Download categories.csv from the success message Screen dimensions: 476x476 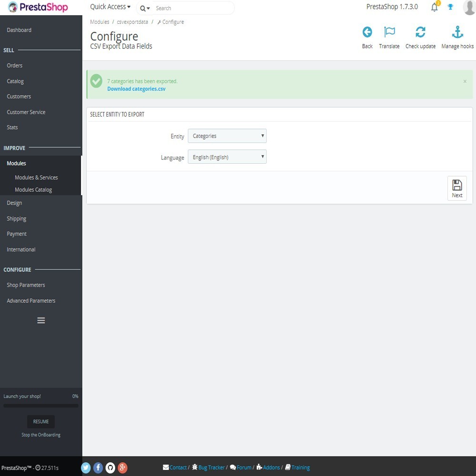tap(136, 89)
